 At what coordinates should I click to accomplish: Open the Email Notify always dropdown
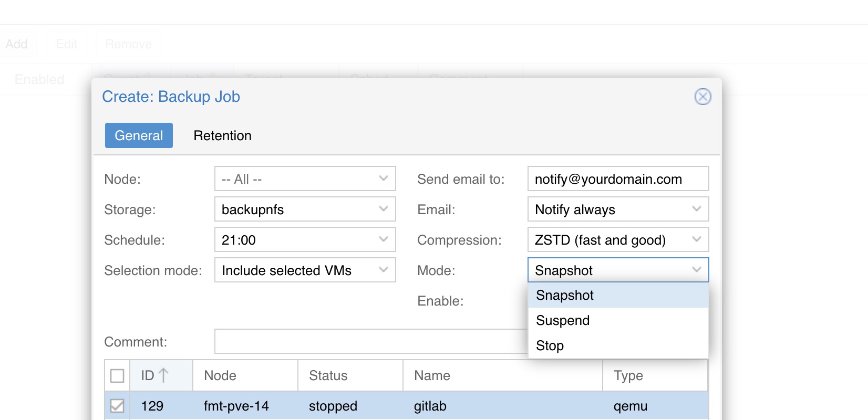[697, 209]
